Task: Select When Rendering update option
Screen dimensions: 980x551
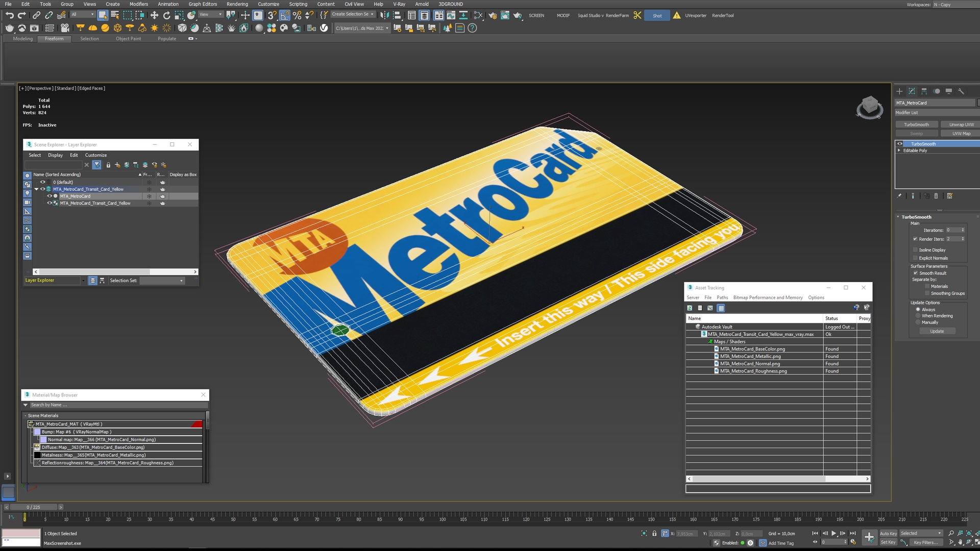Action: tap(918, 316)
